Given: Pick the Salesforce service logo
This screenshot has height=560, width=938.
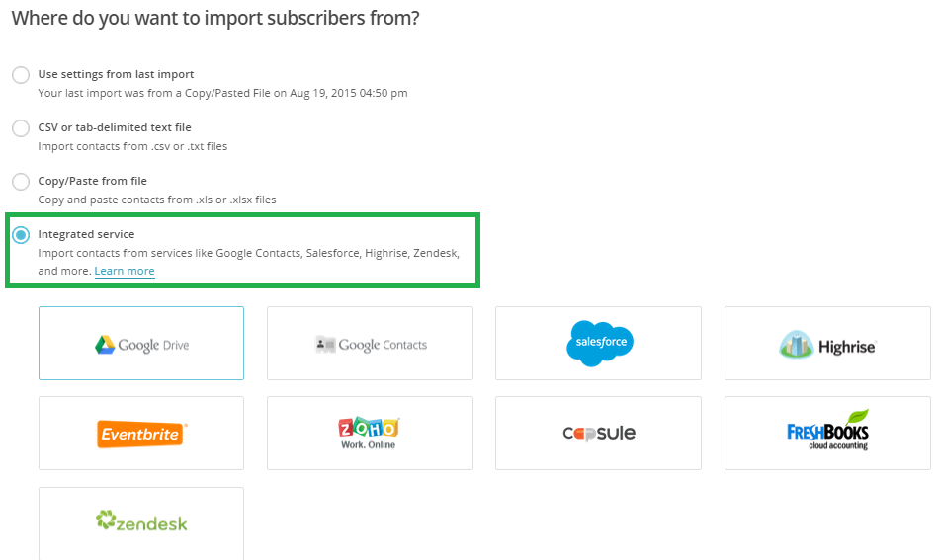Looking at the screenshot, I should pos(598,343).
